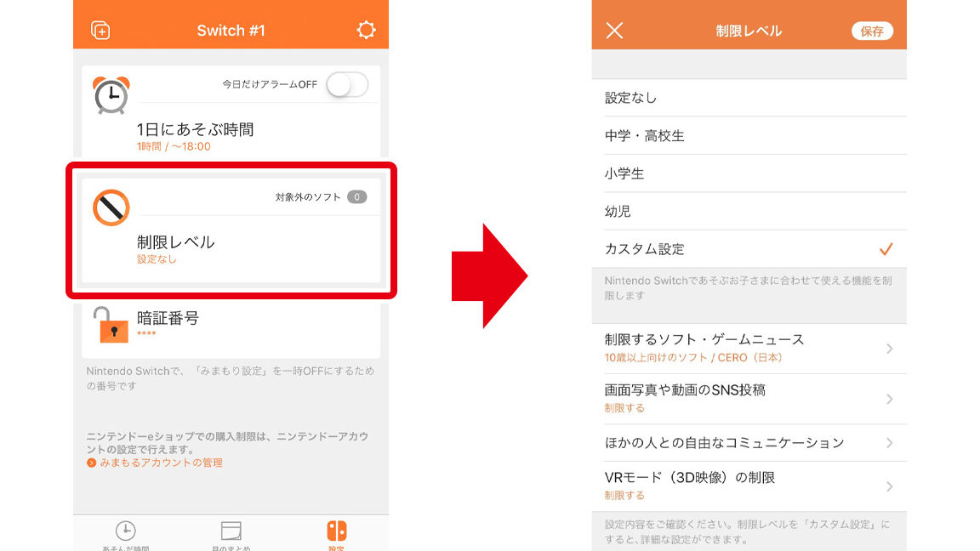This screenshot has height=551, width=980.
Task: Open the 月のまとめ calendar tab
Action: click(231, 535)
